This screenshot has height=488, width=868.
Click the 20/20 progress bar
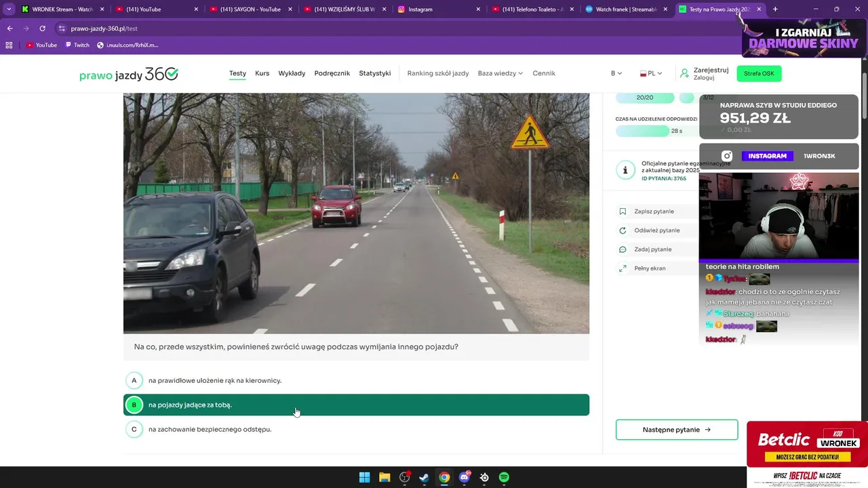click(x=645, y=98)
